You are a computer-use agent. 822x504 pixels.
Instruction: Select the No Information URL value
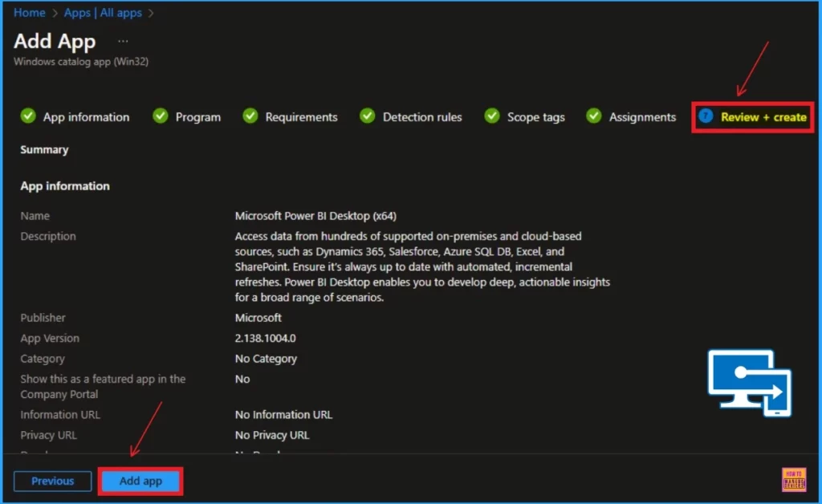(283, 415)
